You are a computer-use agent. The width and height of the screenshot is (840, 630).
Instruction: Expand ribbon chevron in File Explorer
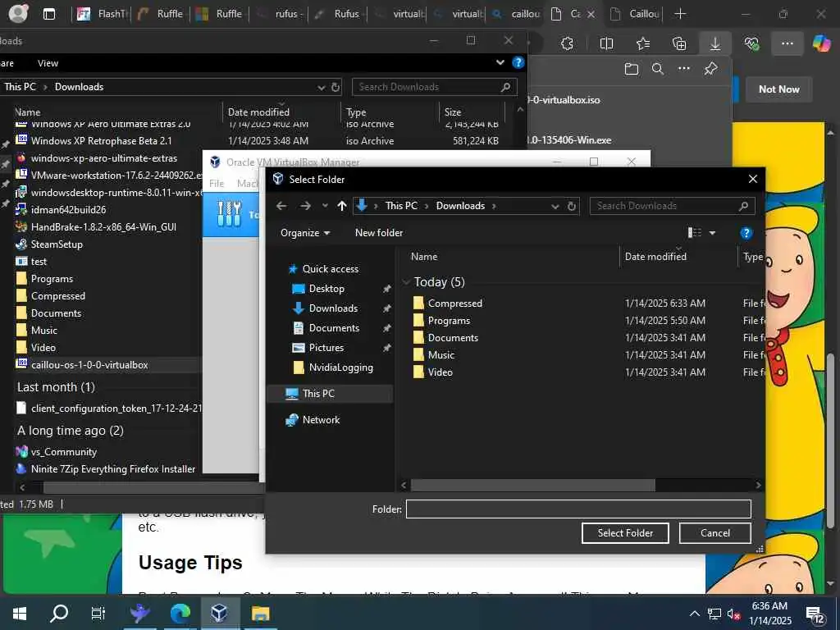coord(500,62)
